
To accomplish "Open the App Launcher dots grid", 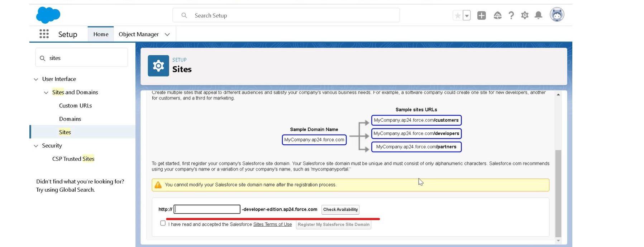I will [44, 34].
